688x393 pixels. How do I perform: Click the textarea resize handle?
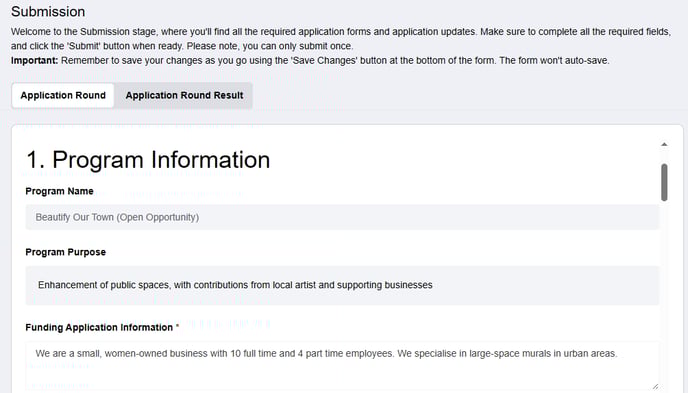tap(655, 386)
